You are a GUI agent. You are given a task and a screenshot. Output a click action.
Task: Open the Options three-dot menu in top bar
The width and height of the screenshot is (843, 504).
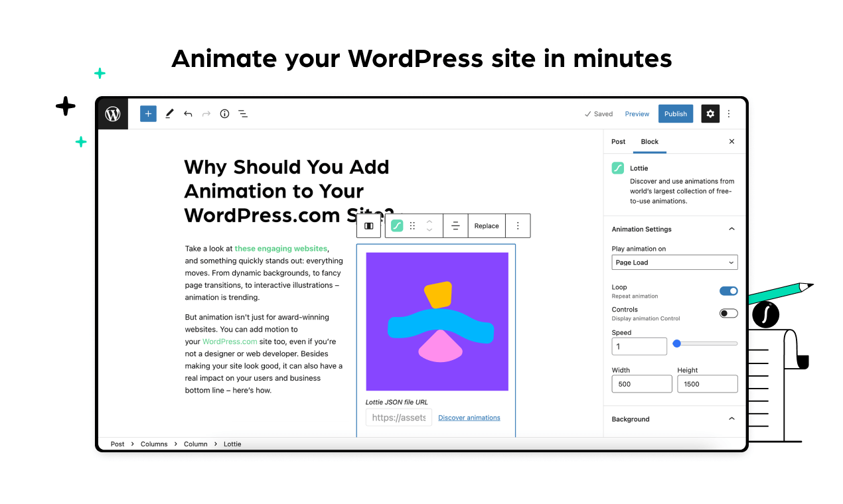(x=729, y=114)
